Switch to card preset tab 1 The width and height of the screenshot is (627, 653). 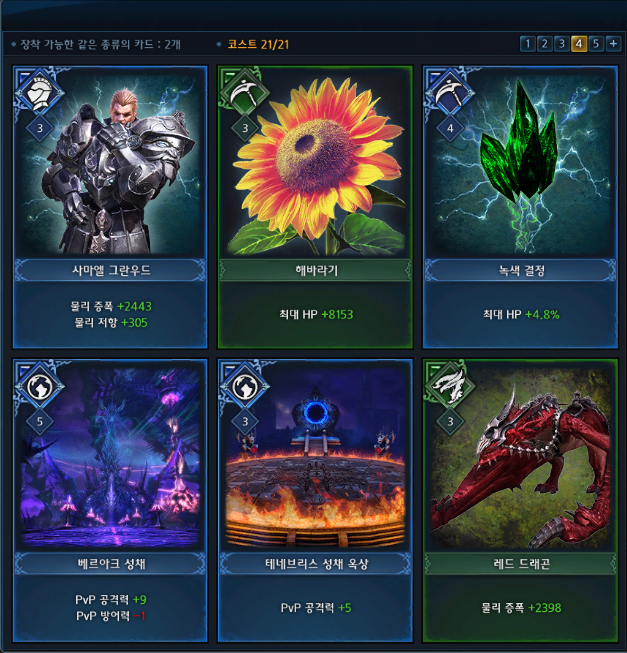pos(527,44)
